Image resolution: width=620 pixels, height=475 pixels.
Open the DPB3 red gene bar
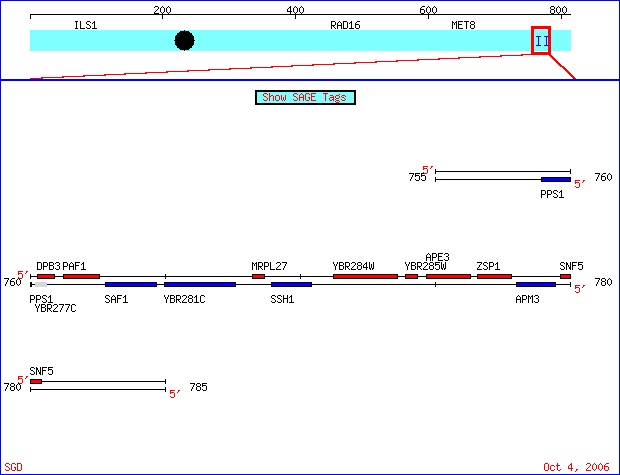46,276
